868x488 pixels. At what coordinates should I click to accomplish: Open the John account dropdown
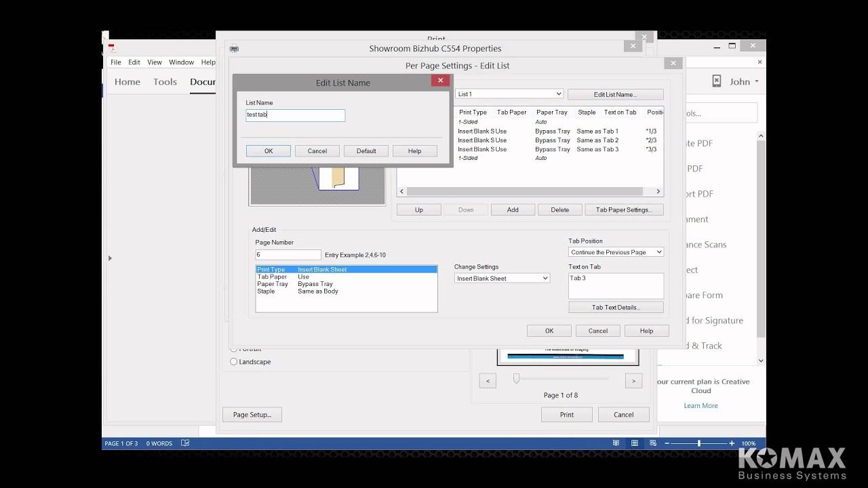744,82
